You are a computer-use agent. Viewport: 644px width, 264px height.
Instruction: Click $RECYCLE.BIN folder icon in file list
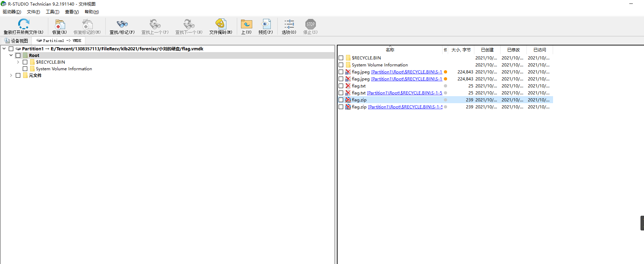pyautogui.click(x=348, y=58)
